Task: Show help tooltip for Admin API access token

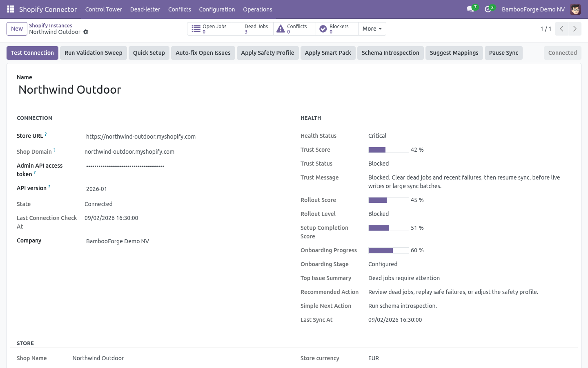Action: [x=35, y=173]
